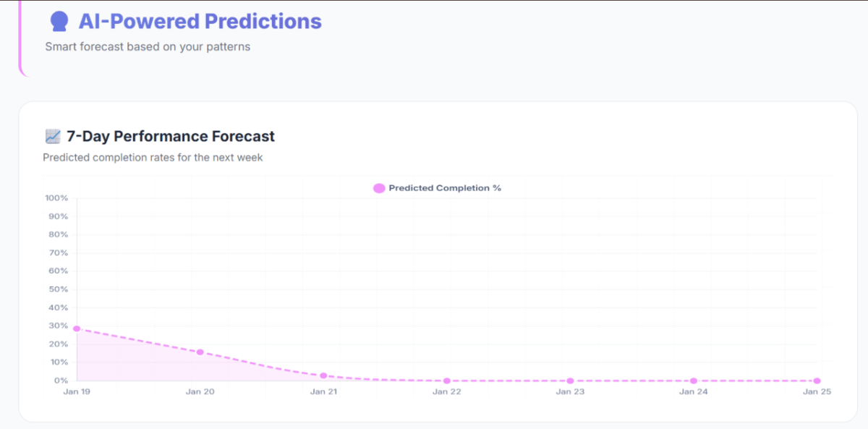Select the Jan 19 data point on the line
The width and height of the screenshot is (868, 429).
tap(77, 328)
